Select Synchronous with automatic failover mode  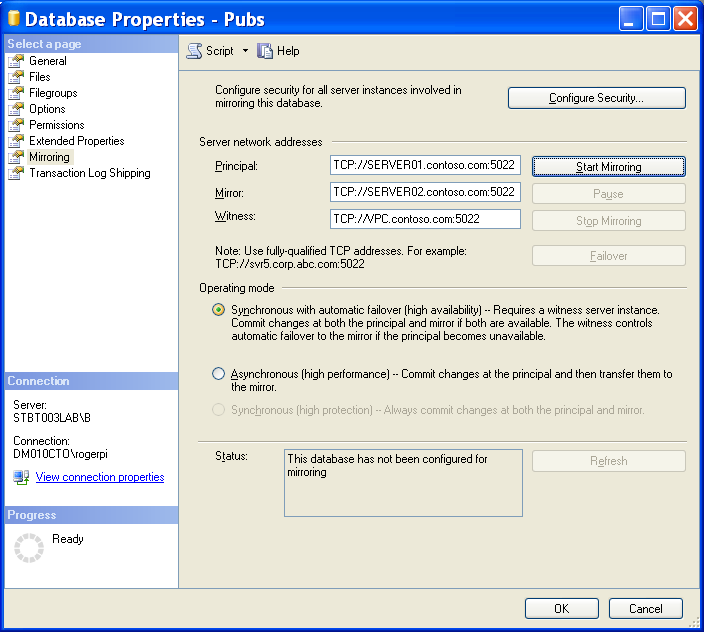tap(219, 310)
